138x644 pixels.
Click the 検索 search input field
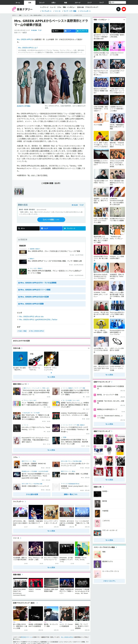118,2
